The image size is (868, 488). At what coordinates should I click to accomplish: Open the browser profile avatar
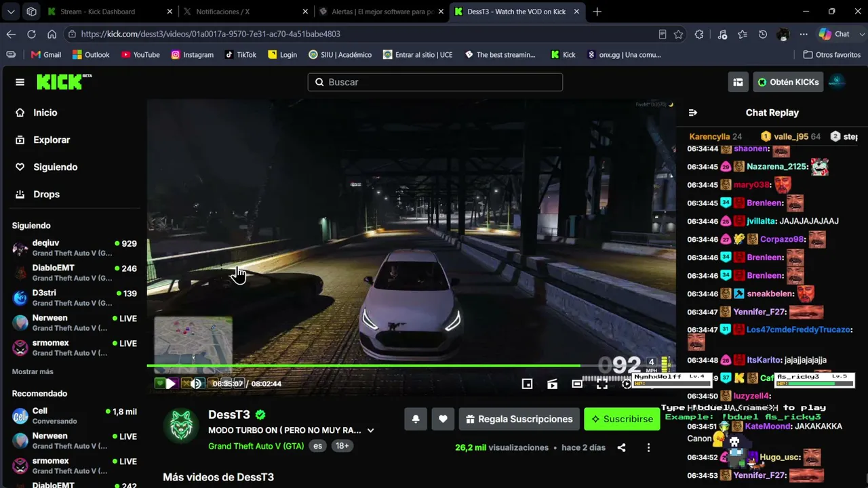[x=783, y=34]
